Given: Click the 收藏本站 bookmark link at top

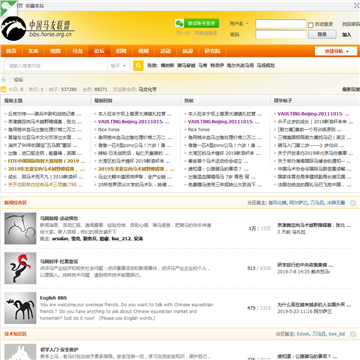Looking at the screenshot, I should [x=35, y=6].
